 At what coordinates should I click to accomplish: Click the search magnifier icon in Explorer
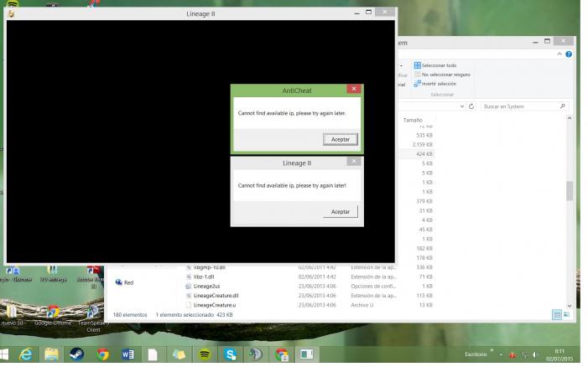point(563,106)
